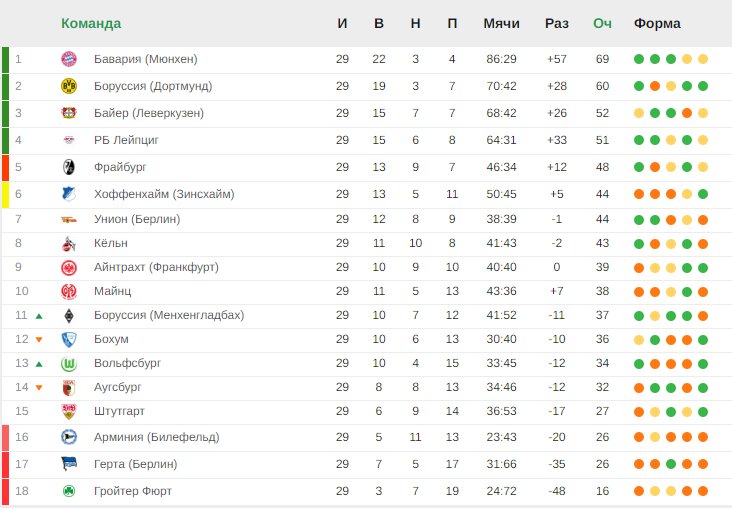Click the Вольфсбург green W logo
This screenshot has height=508, width=732.
[x=69, y=364]
